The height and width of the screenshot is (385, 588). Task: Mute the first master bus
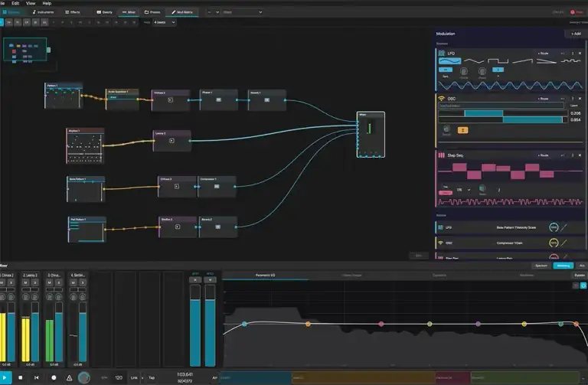point(195,279)
